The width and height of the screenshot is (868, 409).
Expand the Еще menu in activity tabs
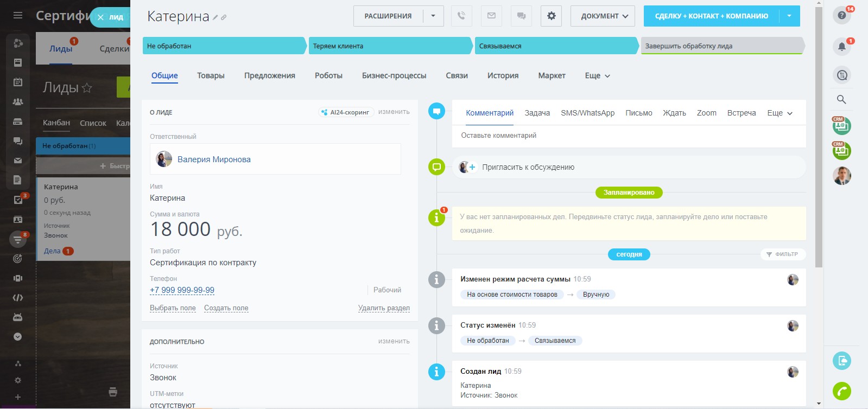(780, 113)
